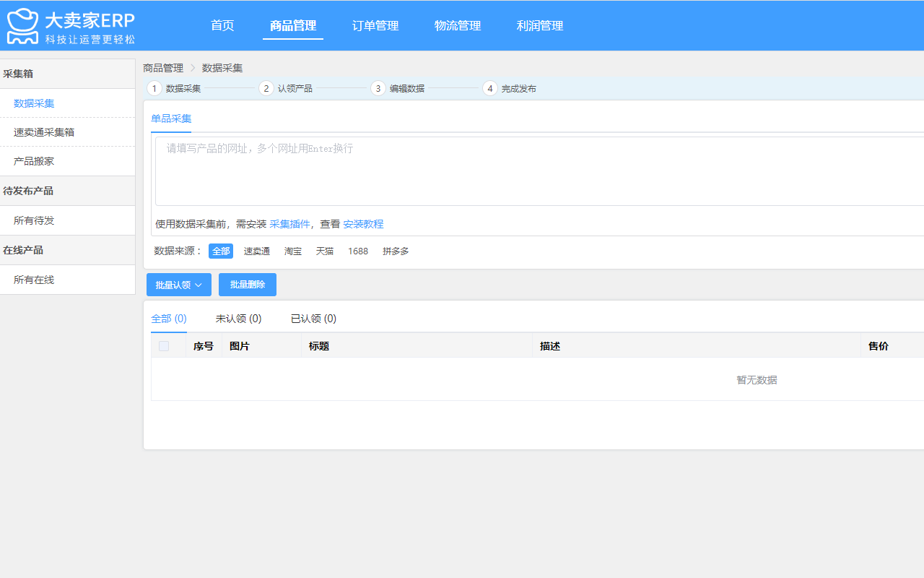Viewport: 924px width, 578px height.
Task: Open 商品管理 in the top navigation
Action: click(292, 25)
